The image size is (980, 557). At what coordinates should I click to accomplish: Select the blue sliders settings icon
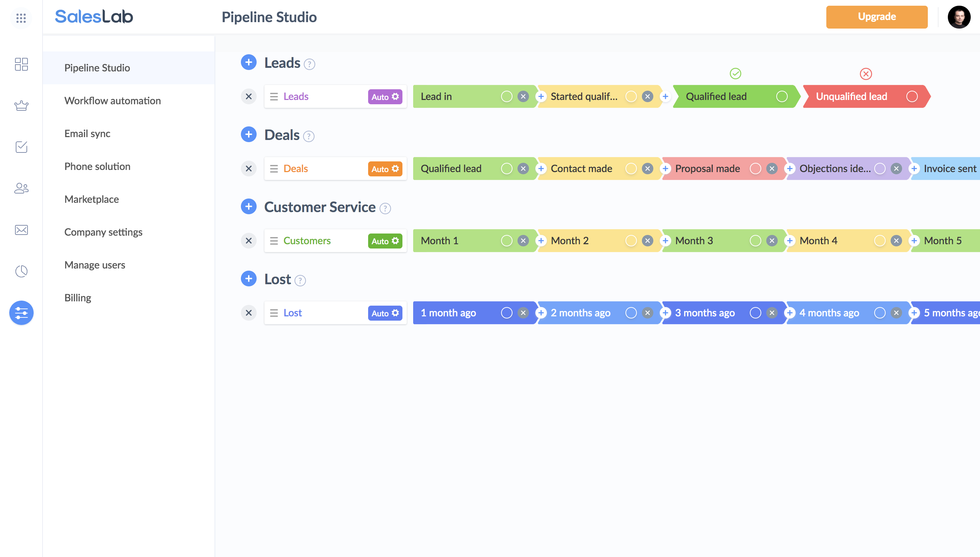[21, 312]
